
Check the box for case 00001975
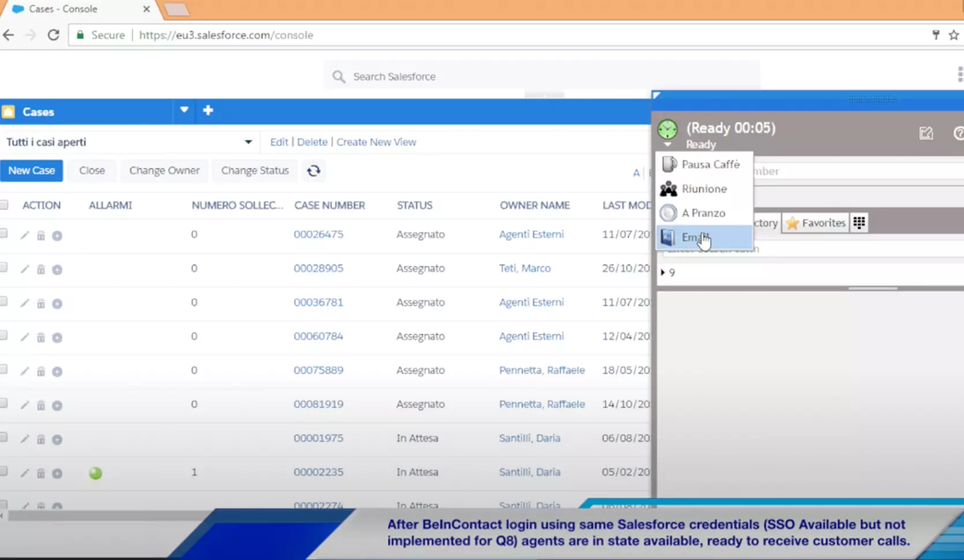pyautogui.click(x=3, y=437)
